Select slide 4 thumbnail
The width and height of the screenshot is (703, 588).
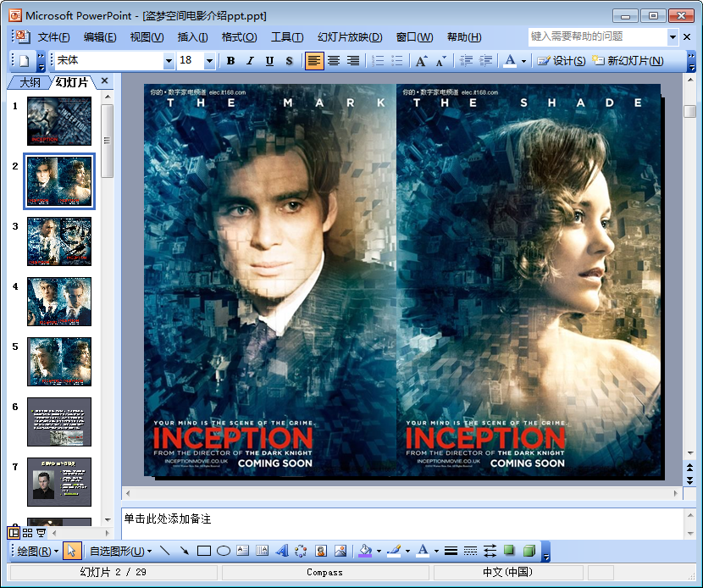(59, 302)
